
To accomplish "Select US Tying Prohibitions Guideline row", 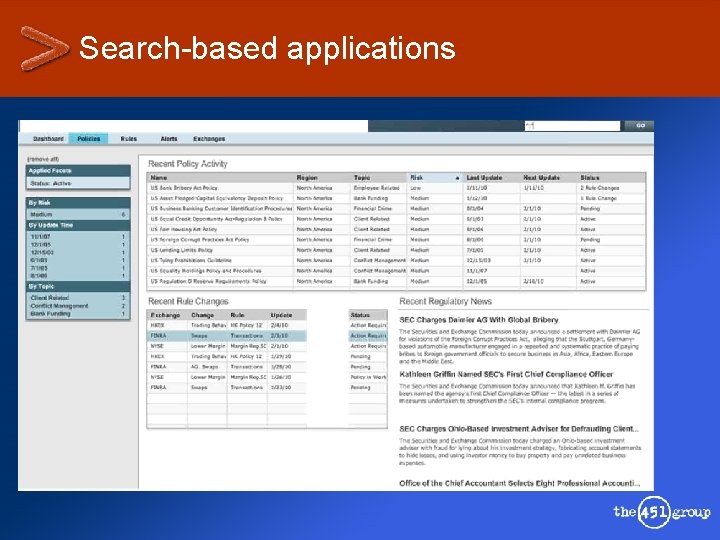I will click(x=396, y=260).
